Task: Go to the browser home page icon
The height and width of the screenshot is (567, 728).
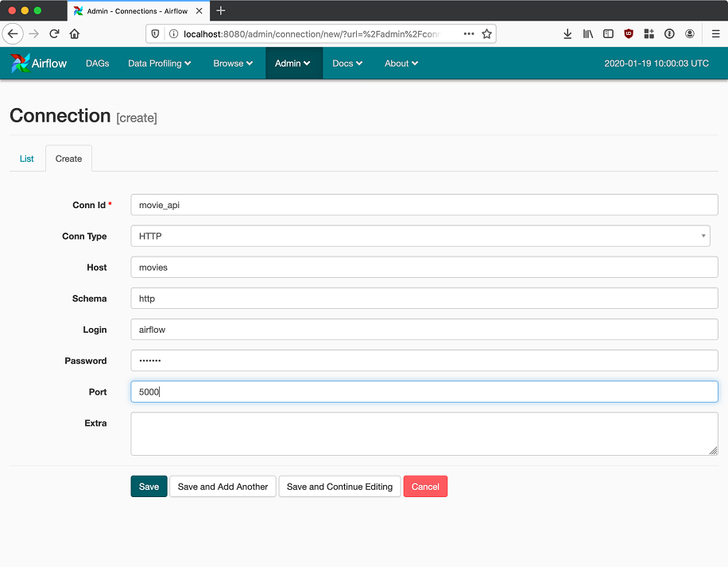Action: [75, 34]
